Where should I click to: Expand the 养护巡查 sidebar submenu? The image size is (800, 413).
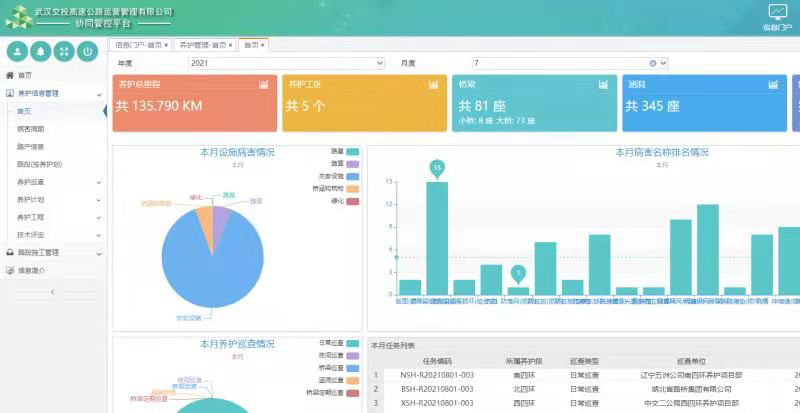point(99,182)
